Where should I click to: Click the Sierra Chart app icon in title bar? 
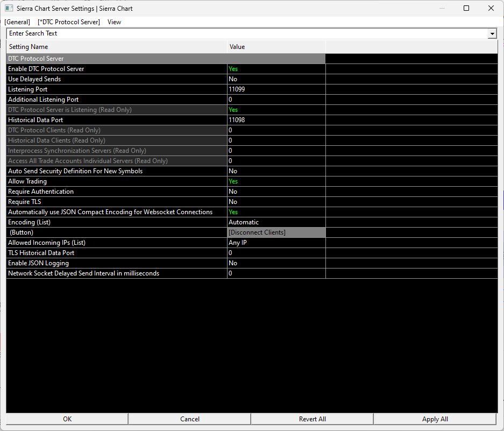9,9
